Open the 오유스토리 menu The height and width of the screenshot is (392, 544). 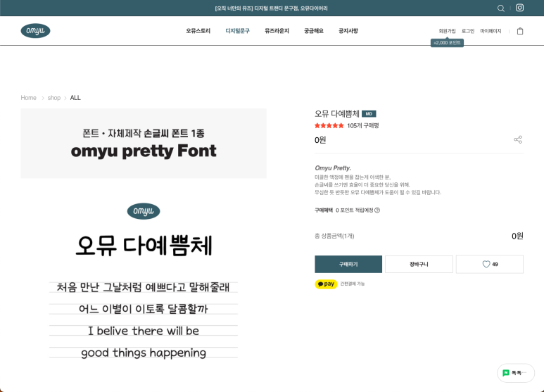198,31
